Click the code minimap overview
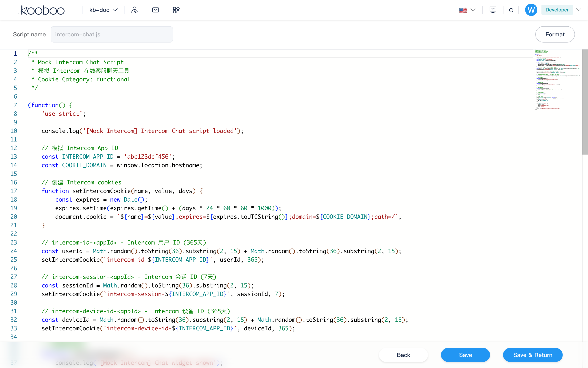This screenshot has width=588, height=368. point(558,80)
